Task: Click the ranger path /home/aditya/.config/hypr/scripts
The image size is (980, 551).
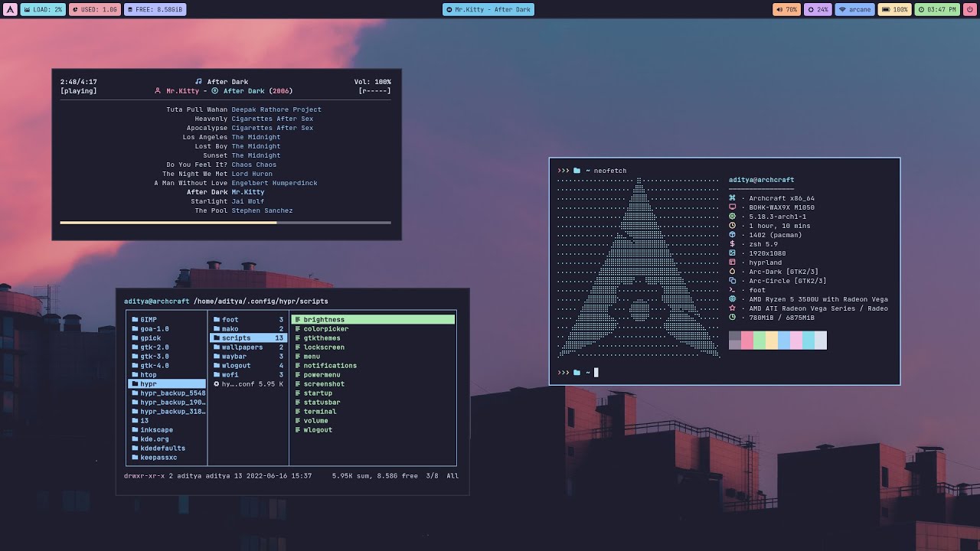Action: coord(261,302)
